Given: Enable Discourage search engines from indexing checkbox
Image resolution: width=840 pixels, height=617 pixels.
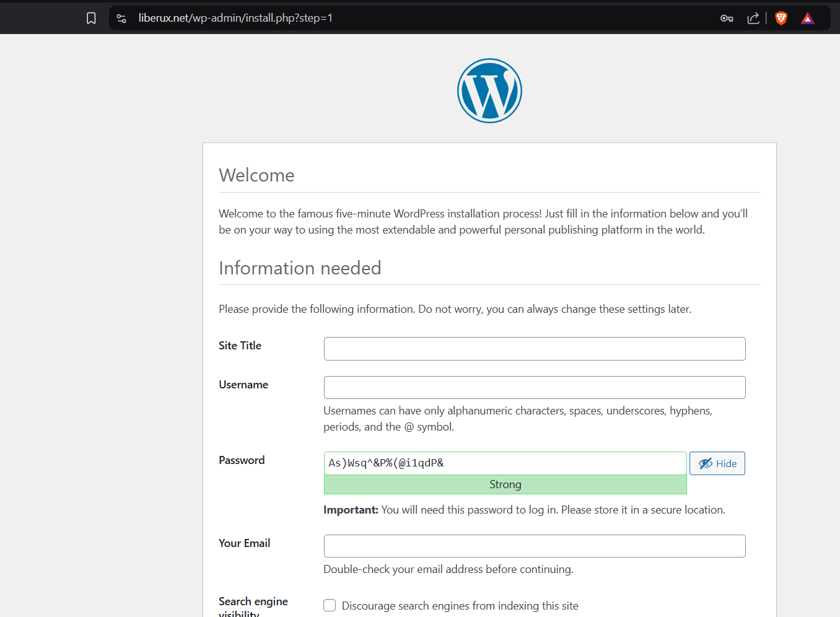Looking at the screenshot, I should (330, 605).
